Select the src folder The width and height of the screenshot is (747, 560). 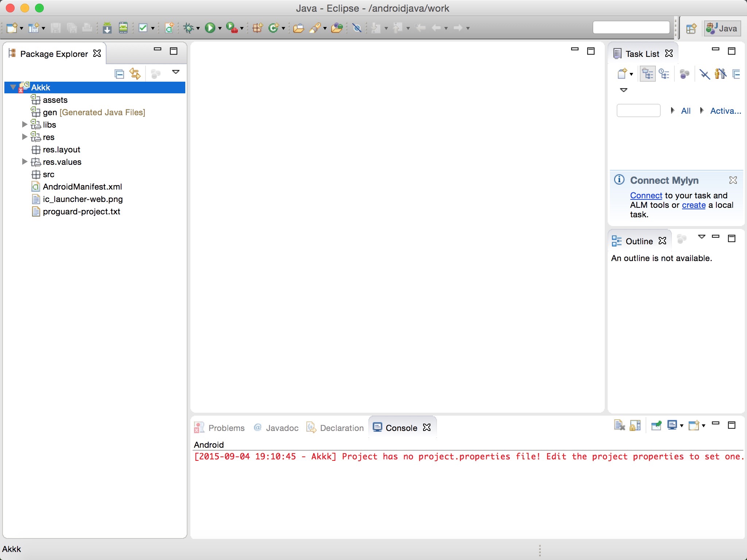click(49, 174)
